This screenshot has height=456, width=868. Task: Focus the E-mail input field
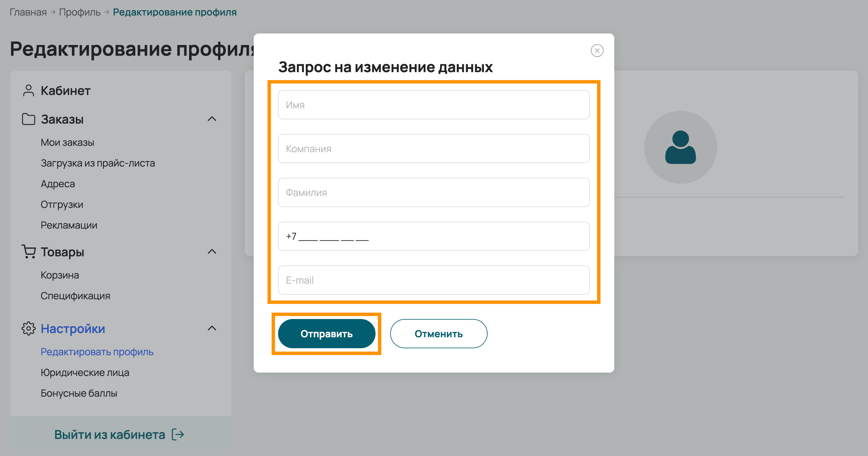pyautogui.click(x=434, y=280)
